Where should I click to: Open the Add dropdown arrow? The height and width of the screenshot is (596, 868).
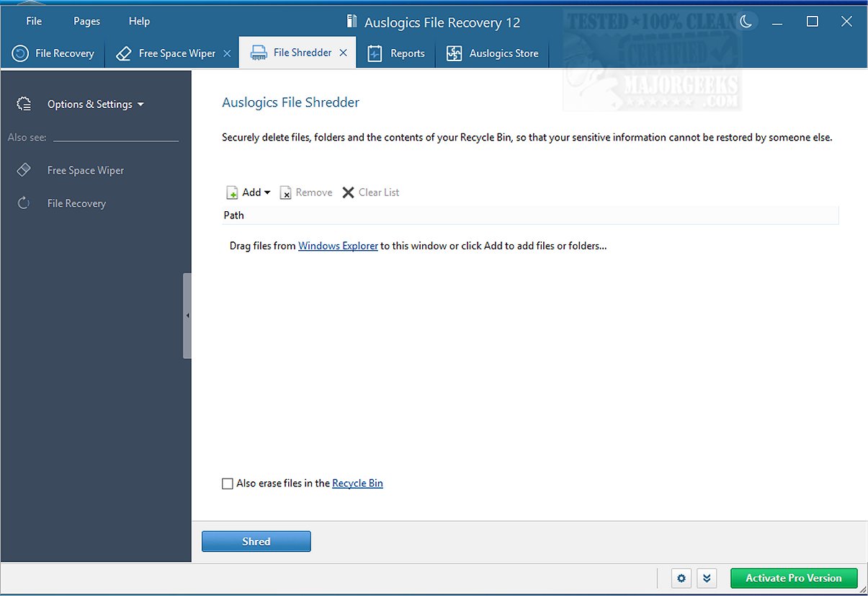(267, 192)
